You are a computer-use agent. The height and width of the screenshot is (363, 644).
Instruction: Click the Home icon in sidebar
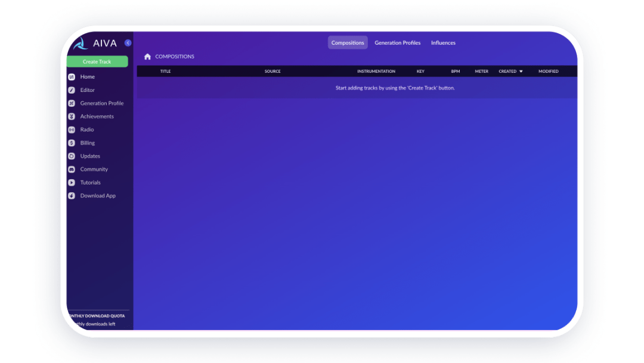pos(72,77)
